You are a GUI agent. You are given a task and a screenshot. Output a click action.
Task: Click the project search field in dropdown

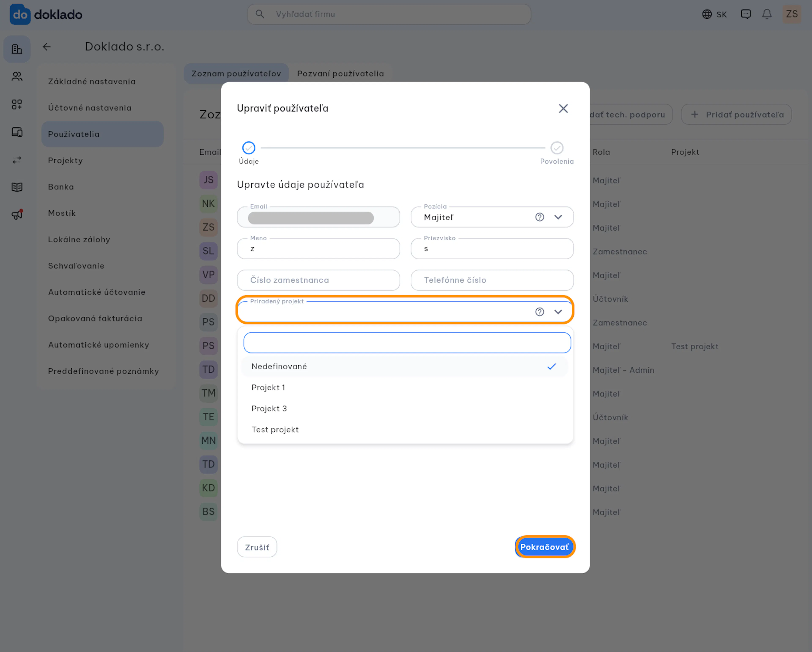click(x=407, y=343)
